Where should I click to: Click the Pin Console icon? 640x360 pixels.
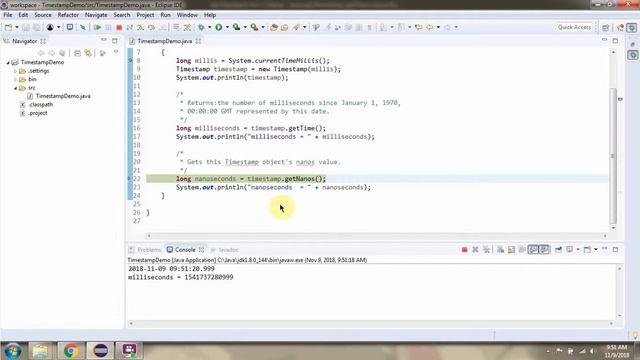[558, 250]
